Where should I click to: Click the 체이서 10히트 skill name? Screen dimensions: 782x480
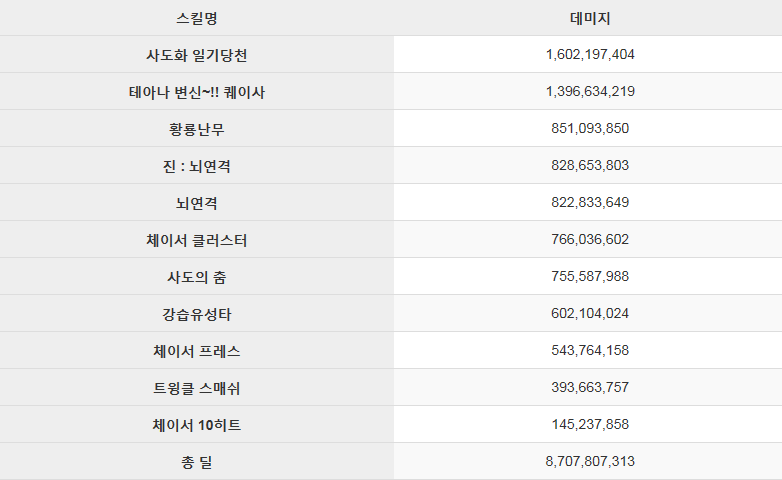[x=196, y=425]
